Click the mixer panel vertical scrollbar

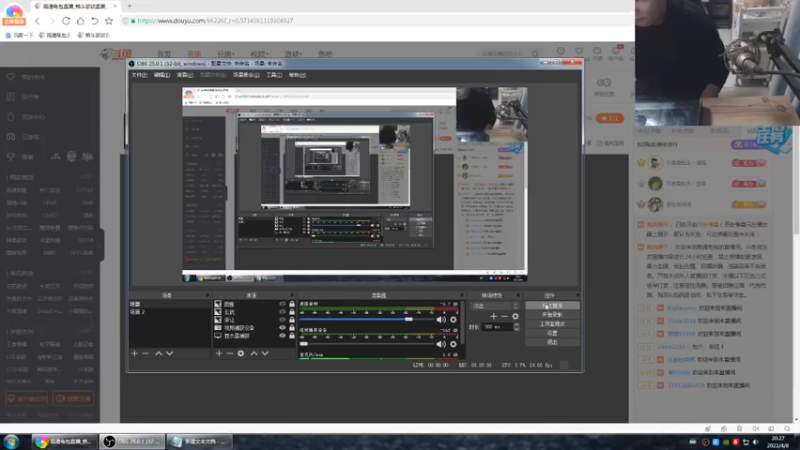coord(462,322)
